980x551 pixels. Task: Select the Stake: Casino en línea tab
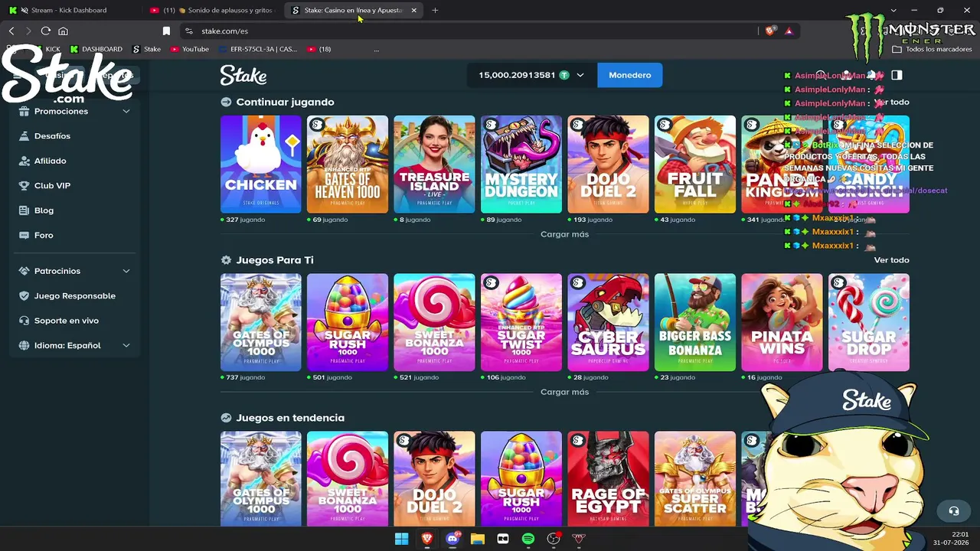coord(353,10)
